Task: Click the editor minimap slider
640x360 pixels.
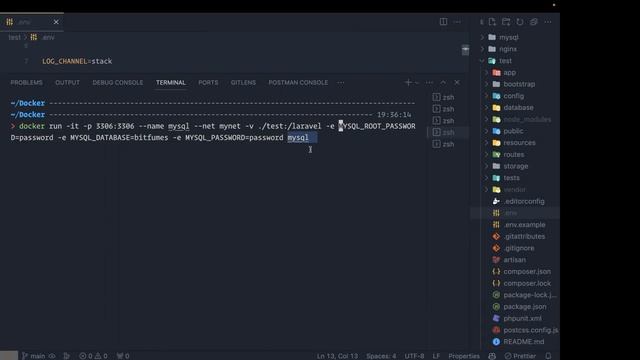Action: pyautogui.click(x=465, y=50)
